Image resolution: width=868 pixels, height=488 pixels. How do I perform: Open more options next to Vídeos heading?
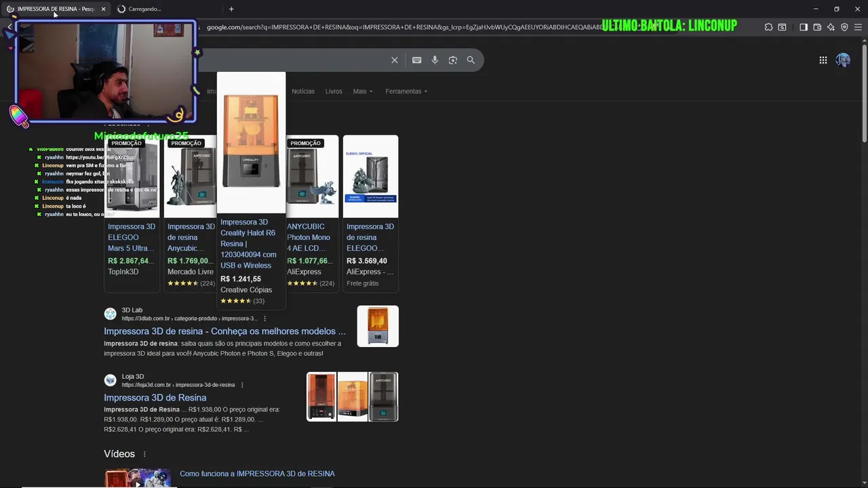(144, 454)
